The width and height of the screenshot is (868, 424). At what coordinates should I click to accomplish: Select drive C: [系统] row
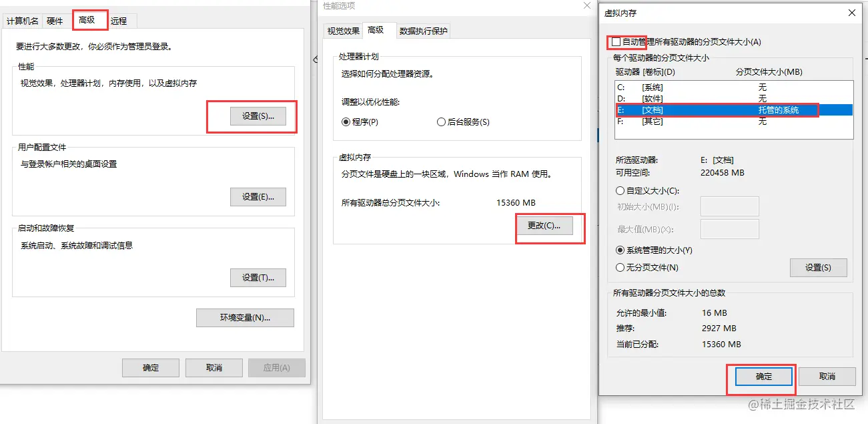(734, 87)
